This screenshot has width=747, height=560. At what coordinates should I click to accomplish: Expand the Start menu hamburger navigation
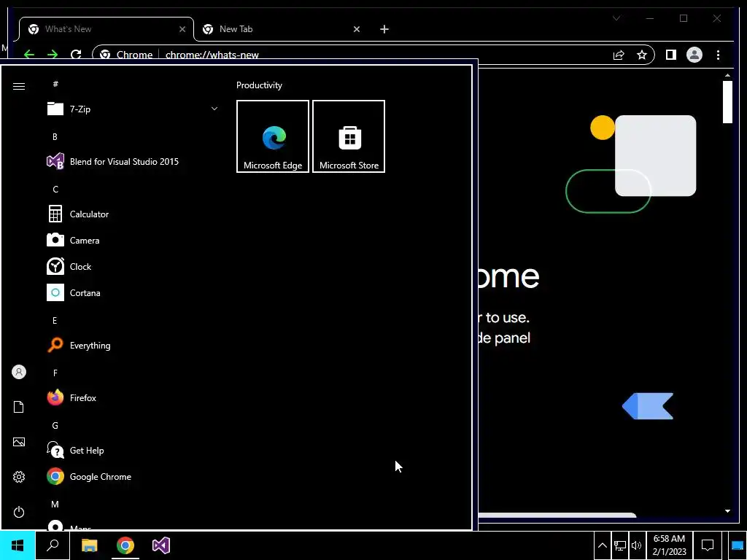pyautogui.click(x=18, y=86)
